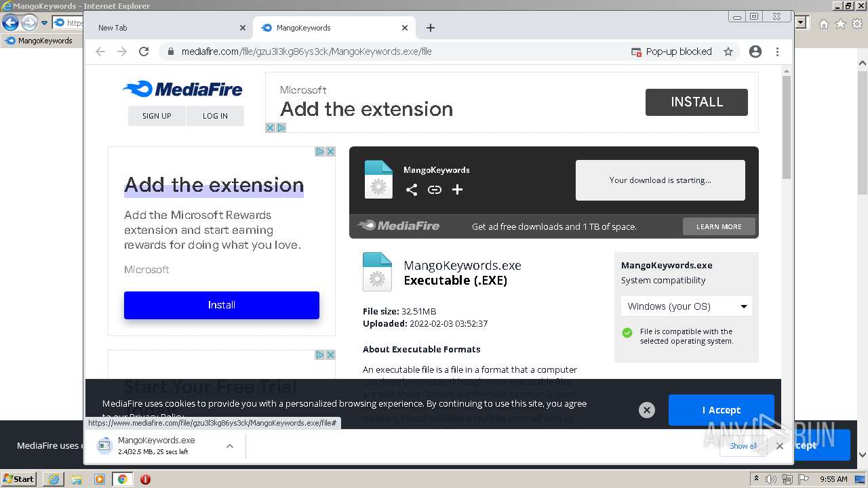Click the Your download is starting box
This screenshot has width=868, height=488.
[x=660, y=180]
